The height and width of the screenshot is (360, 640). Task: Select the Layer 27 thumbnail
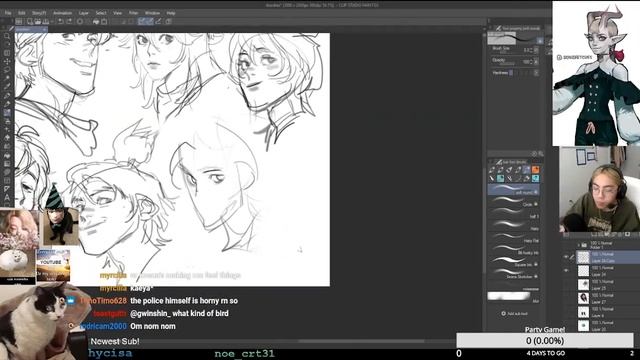(583, 298)
